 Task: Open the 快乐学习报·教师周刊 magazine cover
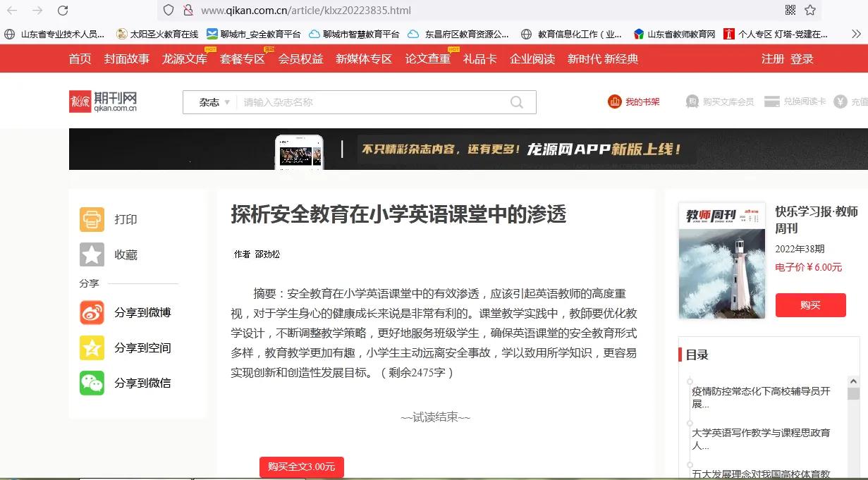(x=722, y=261)
